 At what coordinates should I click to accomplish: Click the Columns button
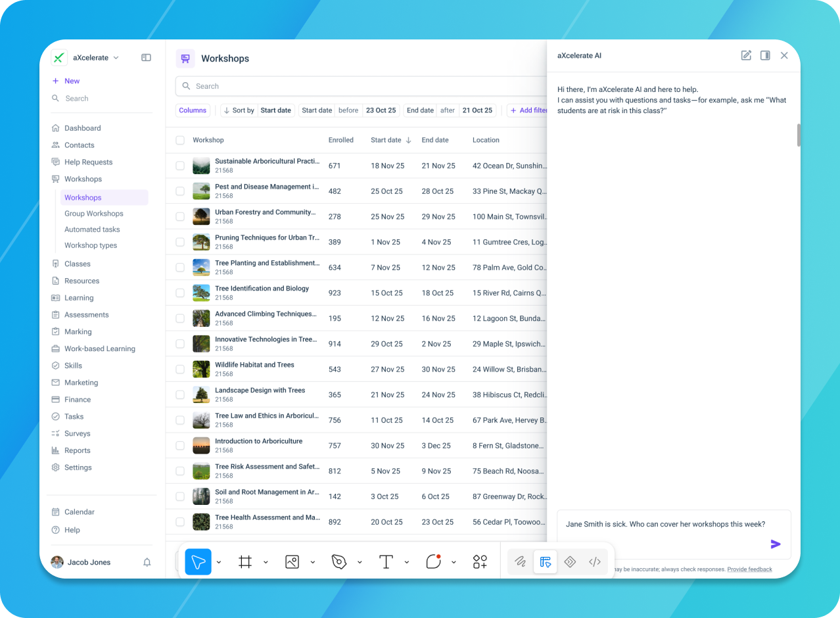click(x=193, y=110)
